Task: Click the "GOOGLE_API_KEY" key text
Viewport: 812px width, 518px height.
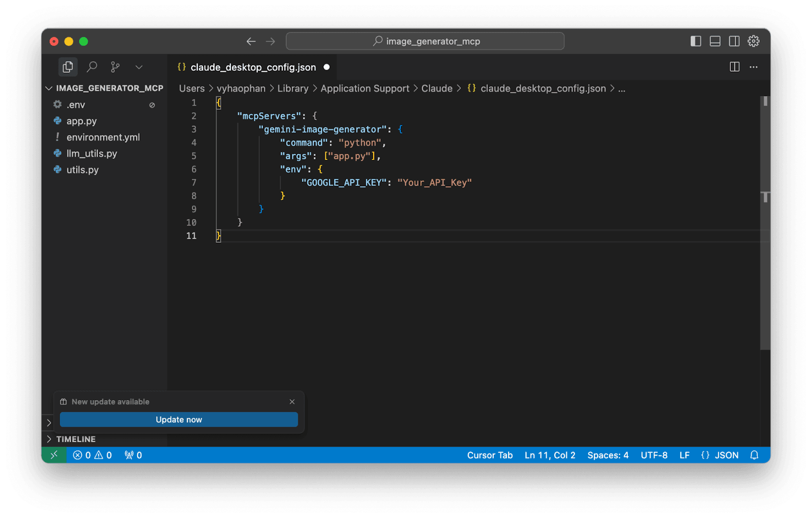Action: tap(344, 182)
